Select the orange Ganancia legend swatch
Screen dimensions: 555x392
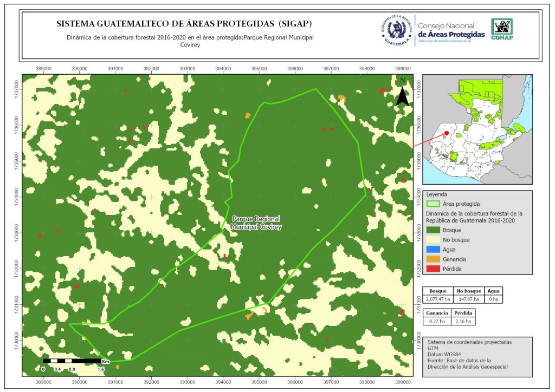pos(433,259)
